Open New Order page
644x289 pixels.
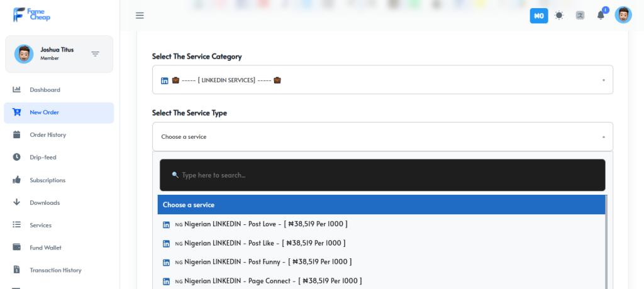58,112
